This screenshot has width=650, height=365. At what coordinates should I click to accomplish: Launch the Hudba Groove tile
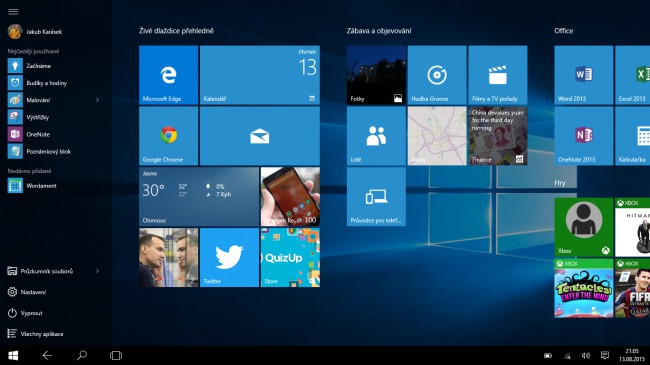click(437, 75)
